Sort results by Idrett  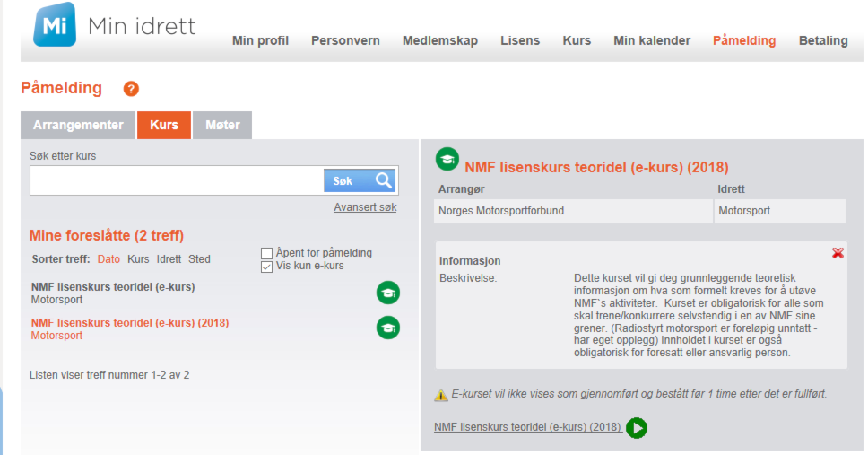[x=169, y=258]
